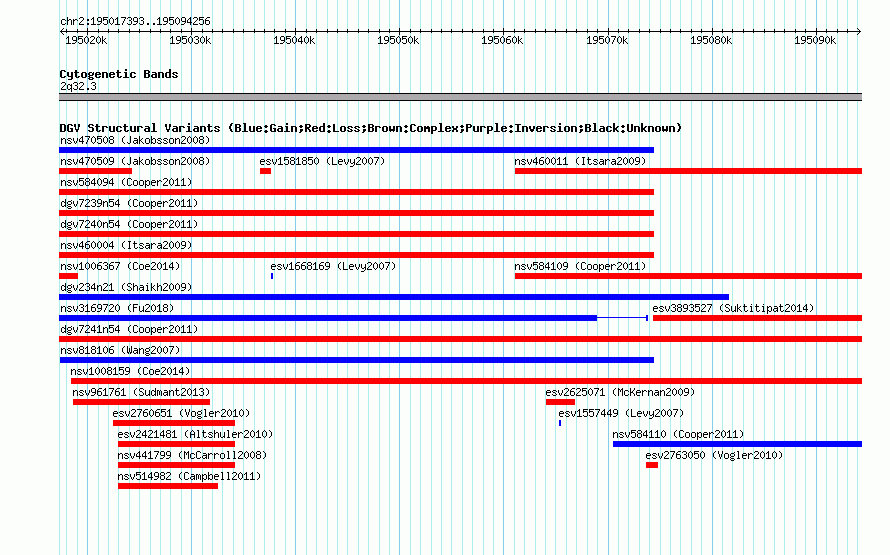Image resolution: width=890 pixels, height=555 pixels.
Task: Select the red nsv470509 loss bar
Action: click(95, 171)
